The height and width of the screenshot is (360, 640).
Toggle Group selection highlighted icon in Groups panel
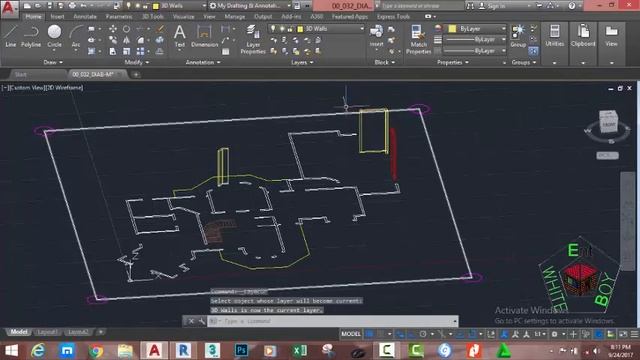pos(533,51)
